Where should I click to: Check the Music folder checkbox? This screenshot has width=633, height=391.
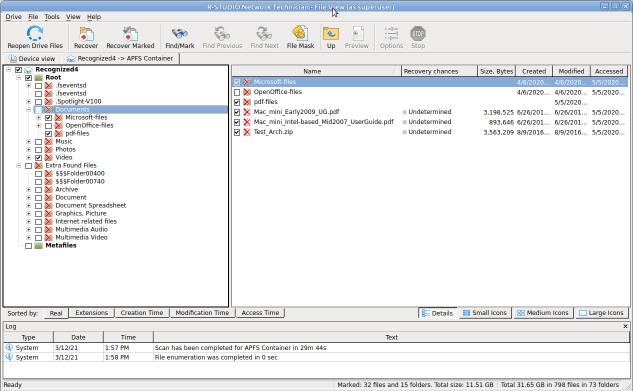(38, 142)
